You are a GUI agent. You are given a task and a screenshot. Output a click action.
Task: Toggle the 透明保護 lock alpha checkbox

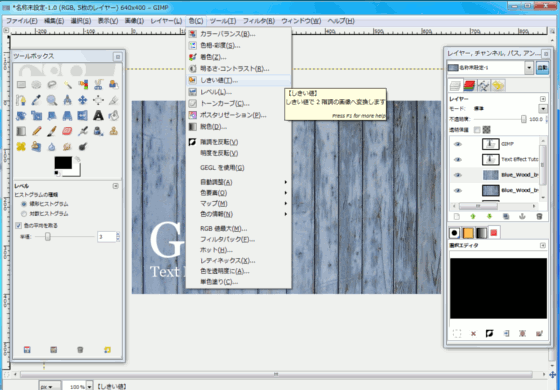tap(477, 130)
